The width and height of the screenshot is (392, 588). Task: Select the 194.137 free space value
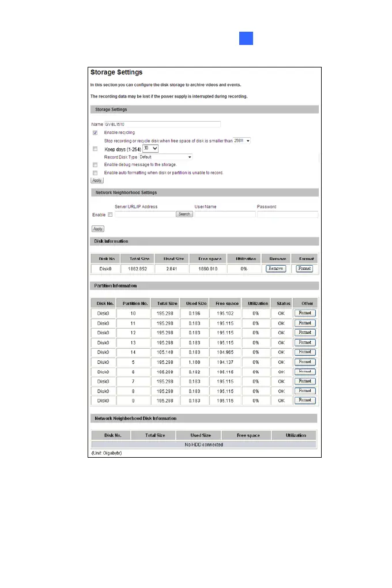(x=225, y=362)
